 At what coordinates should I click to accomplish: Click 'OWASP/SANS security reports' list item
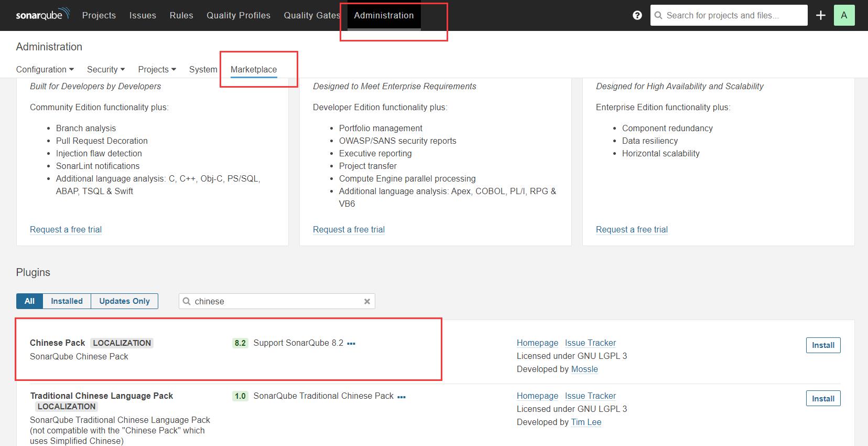[x=397, y=141]
